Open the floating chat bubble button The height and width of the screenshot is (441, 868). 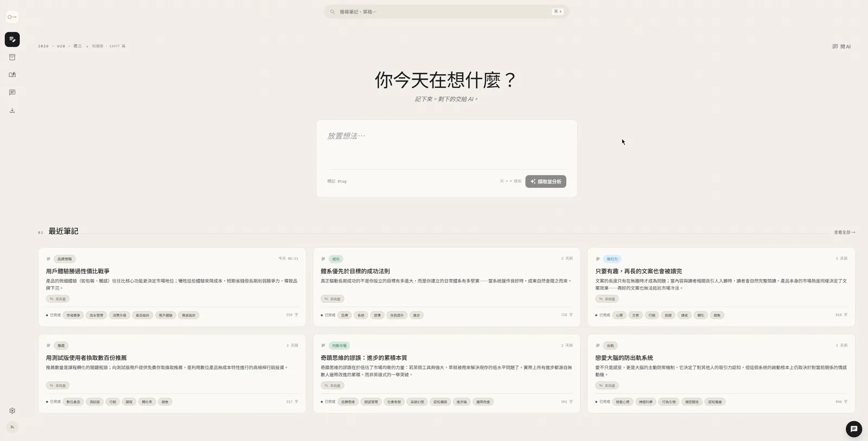pyautogui.click(x=853, y=429)
